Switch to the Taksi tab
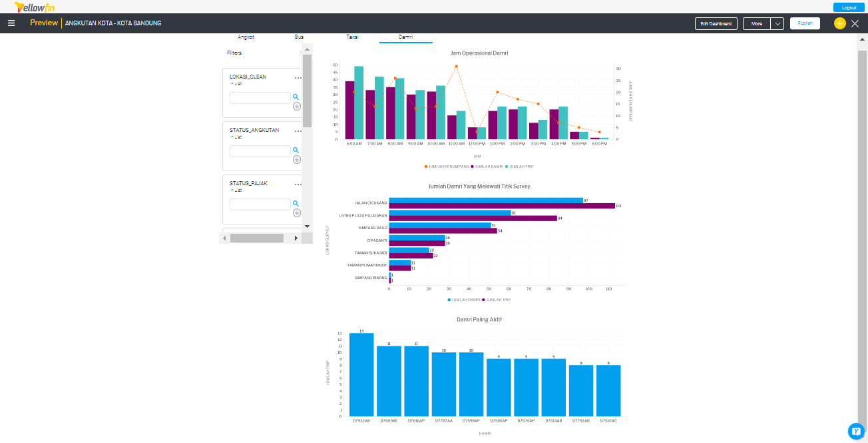Image resolution: width=868 pixels, height=443 pixels. [352, 37]
